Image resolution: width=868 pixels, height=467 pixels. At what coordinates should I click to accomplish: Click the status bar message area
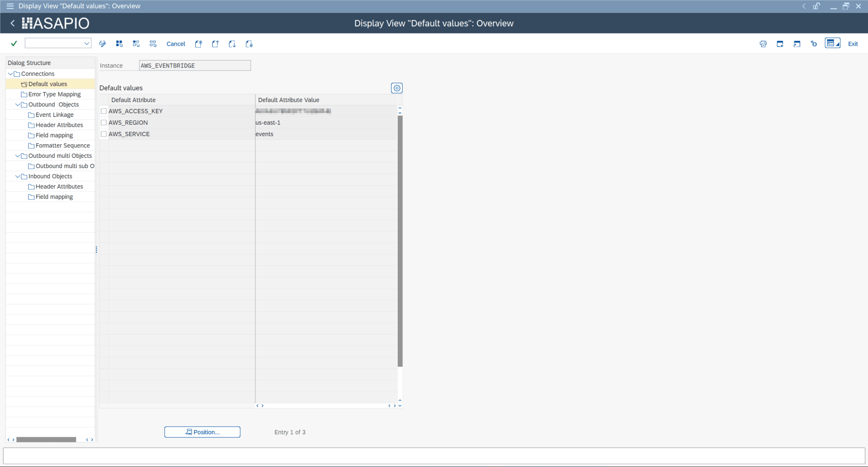(434, 456)
